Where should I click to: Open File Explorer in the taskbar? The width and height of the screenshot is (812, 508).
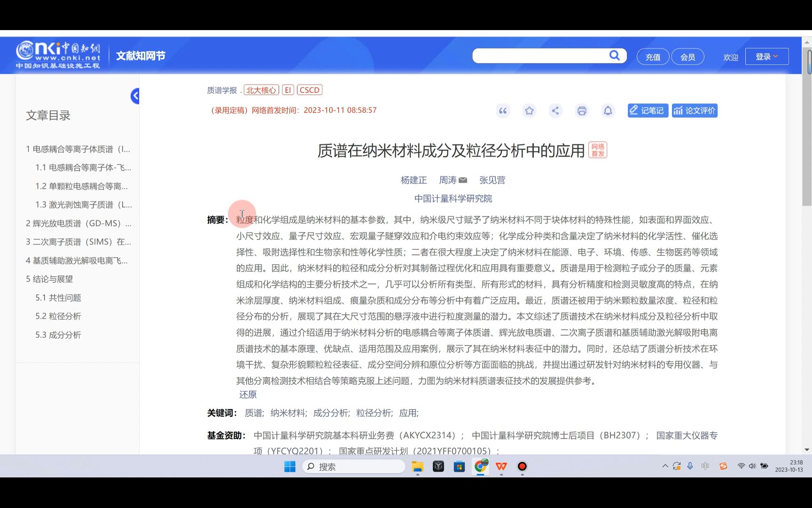point(417,466)
